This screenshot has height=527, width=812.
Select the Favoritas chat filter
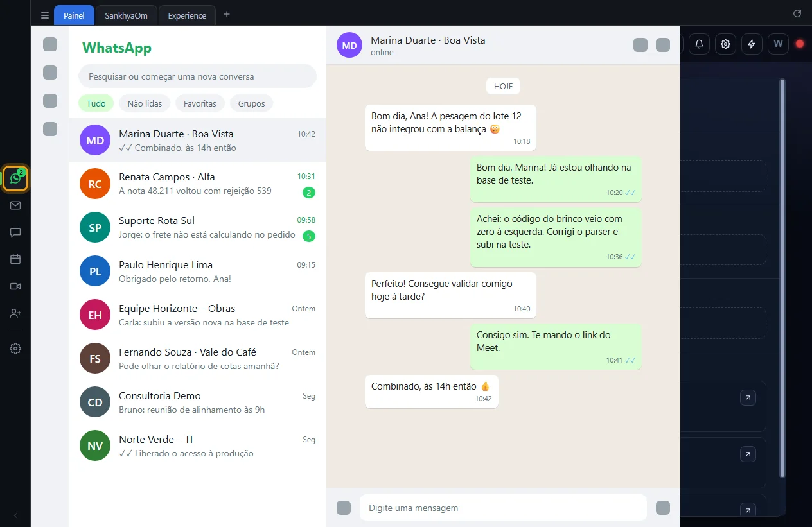(200, 103)
